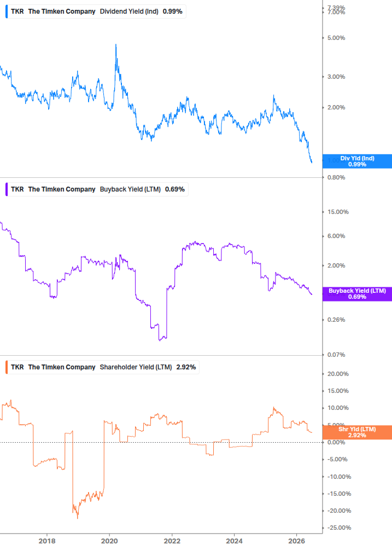Select the TKR Dividend Yield (Ind) legend label
Viewport: 392px width, 550px height.
(x=97, y=11)
